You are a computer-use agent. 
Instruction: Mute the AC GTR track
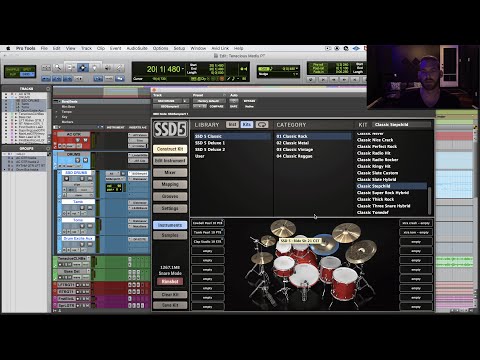85,140
